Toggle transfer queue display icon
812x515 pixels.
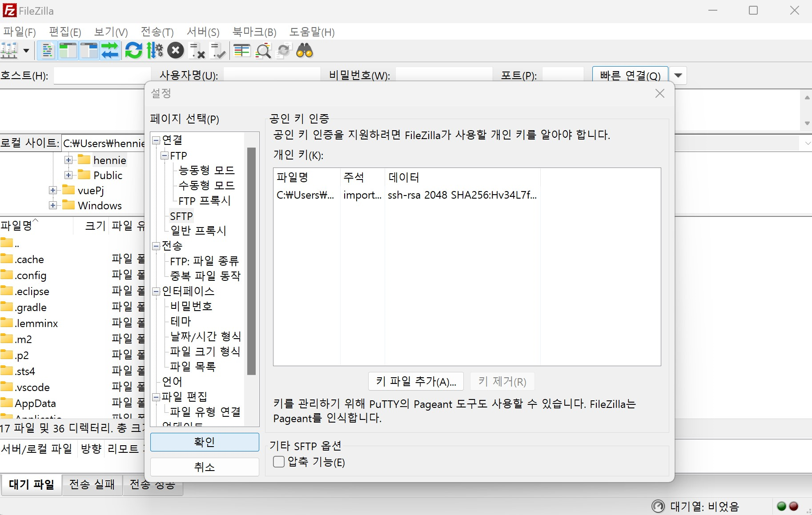point(110,51)
